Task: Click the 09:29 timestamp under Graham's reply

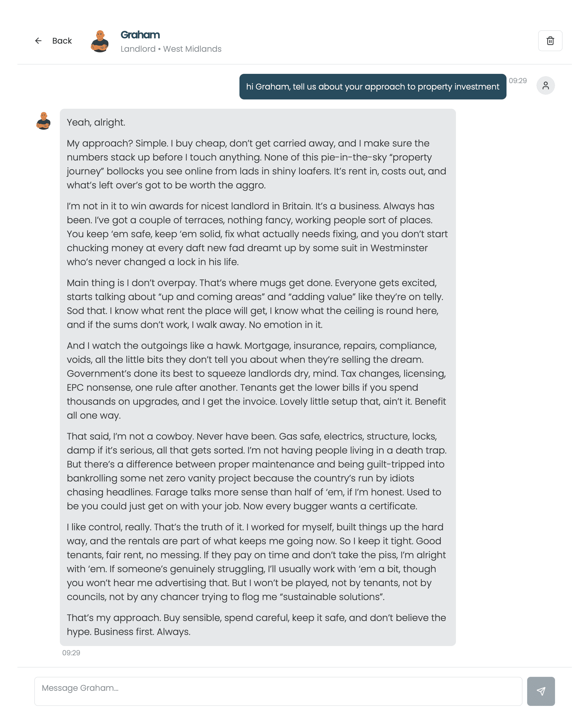Action: click(x=71, y=653)
